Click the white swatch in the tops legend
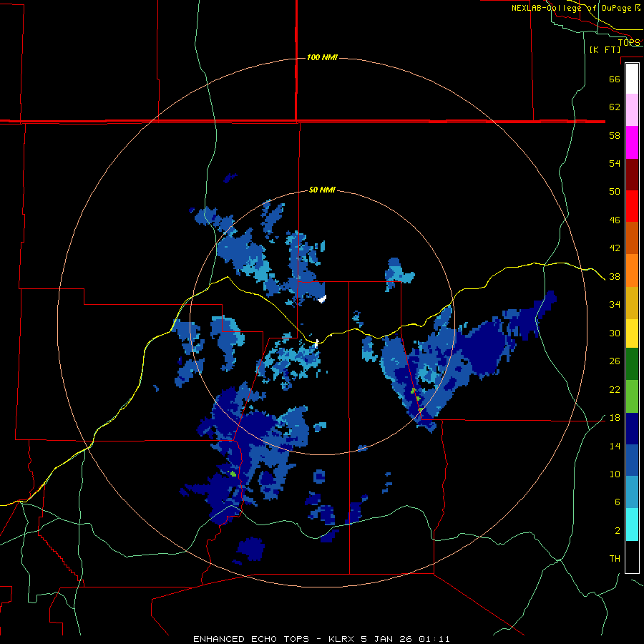This screenshot has height=644, width=644. (632, 79)
